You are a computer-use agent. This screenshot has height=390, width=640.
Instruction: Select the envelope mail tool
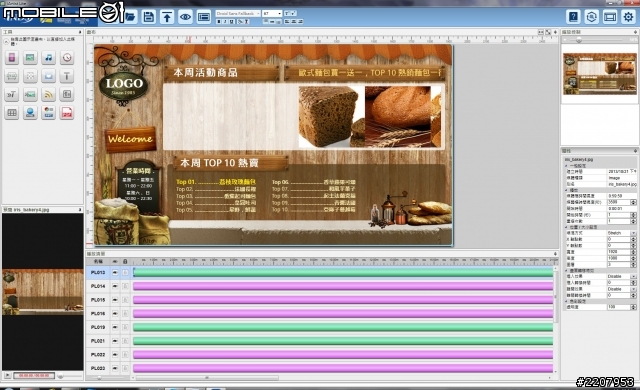tap(49, 76)
